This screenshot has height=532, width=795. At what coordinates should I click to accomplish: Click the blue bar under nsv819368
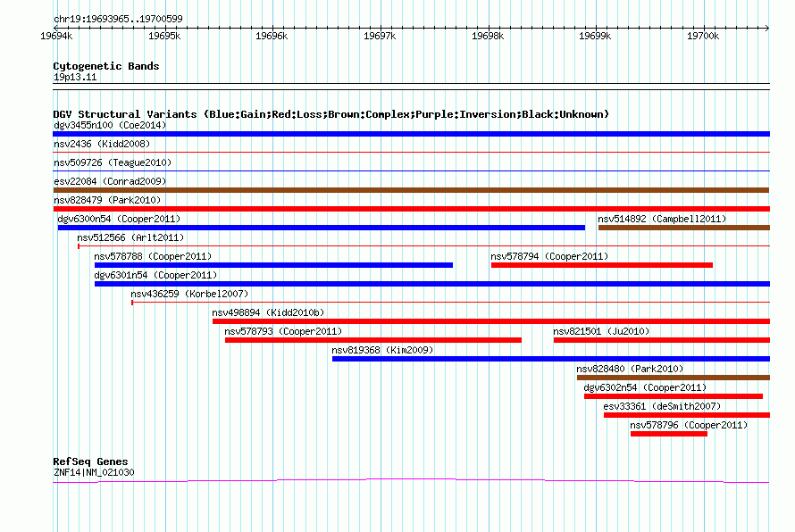551,359
